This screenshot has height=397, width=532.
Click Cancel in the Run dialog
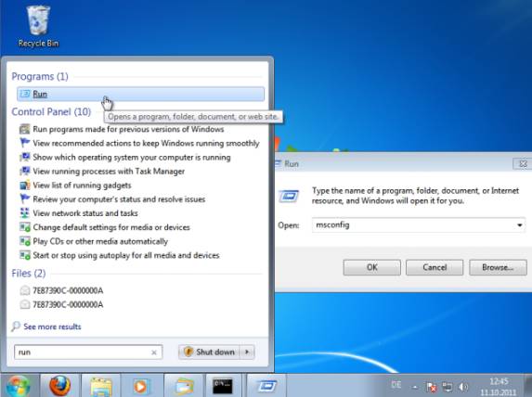click(x=435, y=267)
